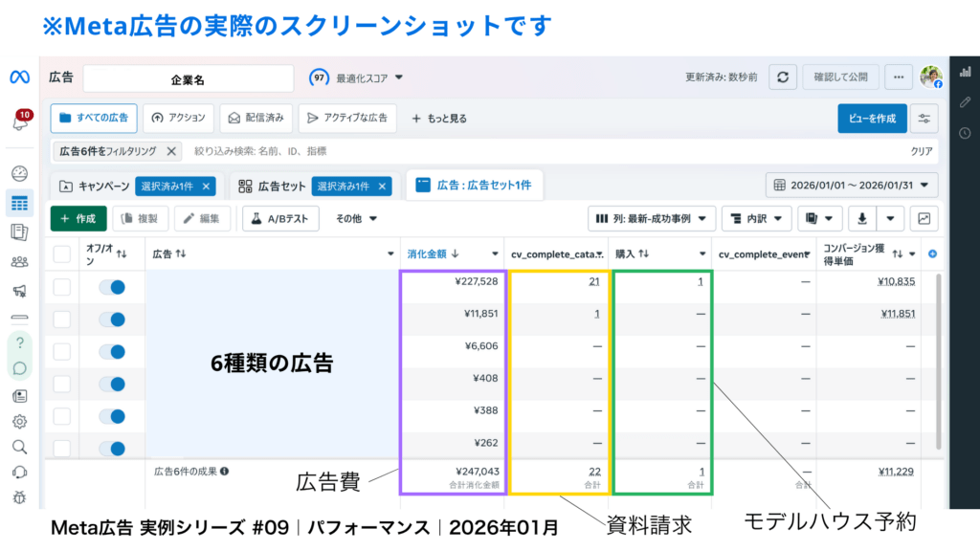The width and height of the screenshot is (980, 551).
Task: Click the ビューを作成 button
Action: click(x=872, y=119)
